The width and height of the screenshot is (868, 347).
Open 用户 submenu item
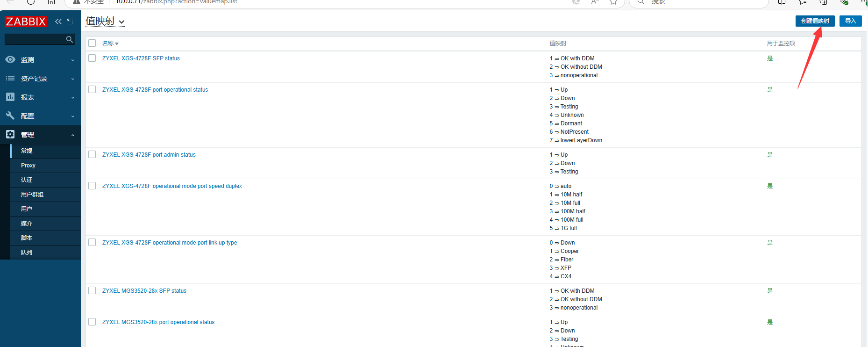tap(45, 209)
